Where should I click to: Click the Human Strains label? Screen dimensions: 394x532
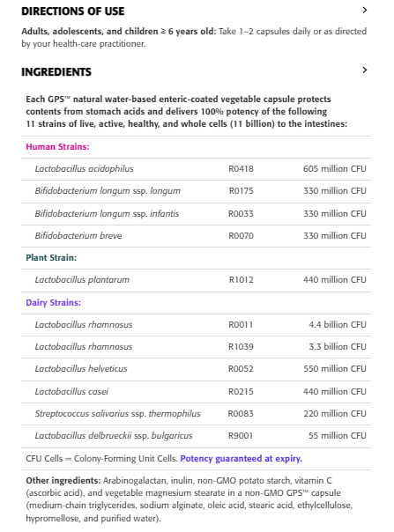(x=57, y=147)
